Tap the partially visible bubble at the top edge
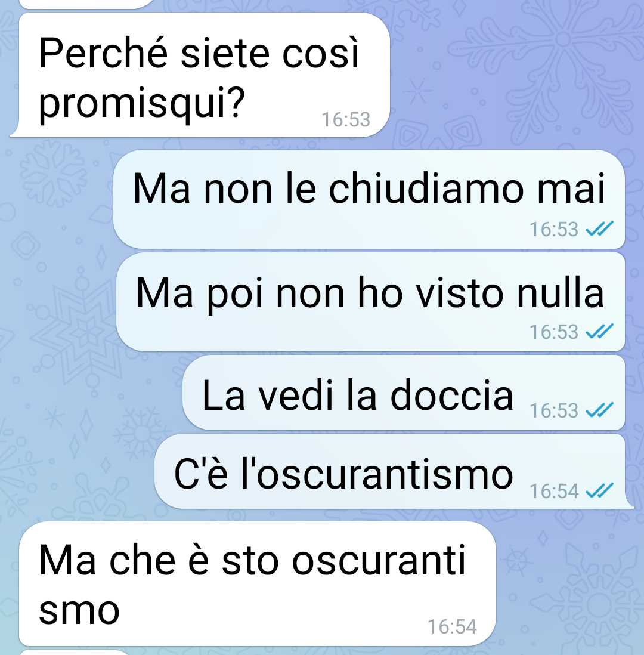This screenshot has width=644, height=655. click(x=87, y=4)
